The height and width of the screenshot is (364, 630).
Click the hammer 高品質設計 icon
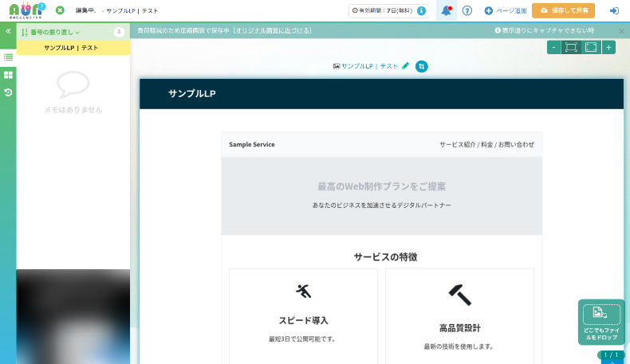point(460,295)
